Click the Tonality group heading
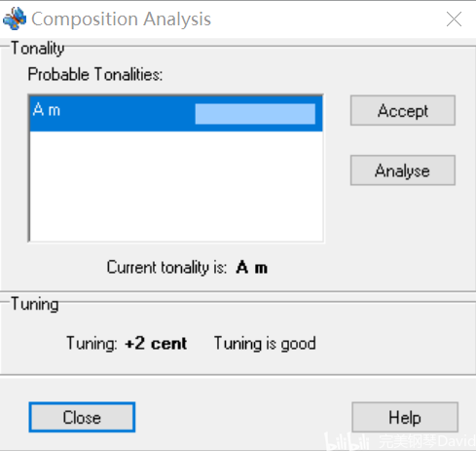Image resolution: width=476 pixels, height=451 pixels. 38,49
